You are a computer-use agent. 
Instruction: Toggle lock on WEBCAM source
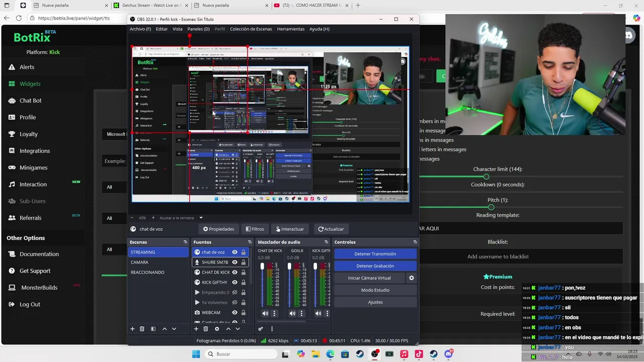pos(244,312)
